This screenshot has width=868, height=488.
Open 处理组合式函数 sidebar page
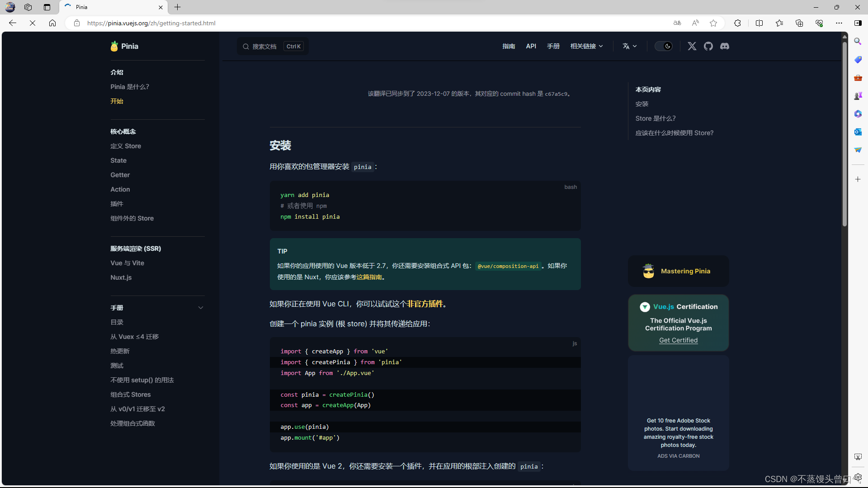[x=132, y=423]
